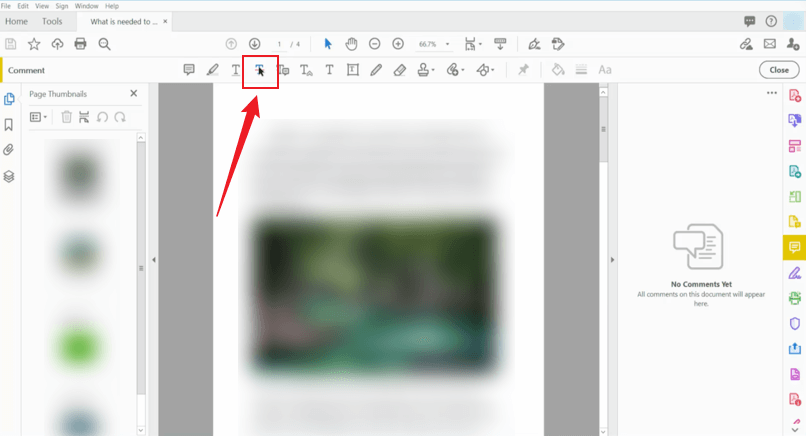Open the Sign menu
The width and height of the screenshot is (806, 436).
(62, 6)
